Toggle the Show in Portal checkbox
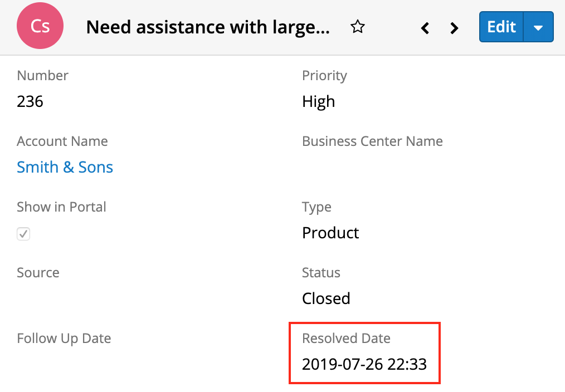The height and width of the screenshot is (392, 565). coord(23,234)
